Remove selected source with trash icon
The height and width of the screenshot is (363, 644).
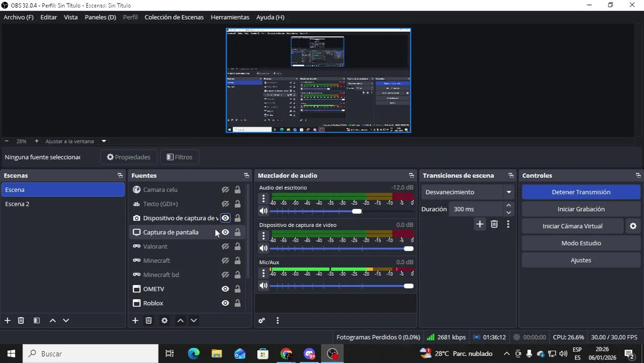click(x=149, y=321)
